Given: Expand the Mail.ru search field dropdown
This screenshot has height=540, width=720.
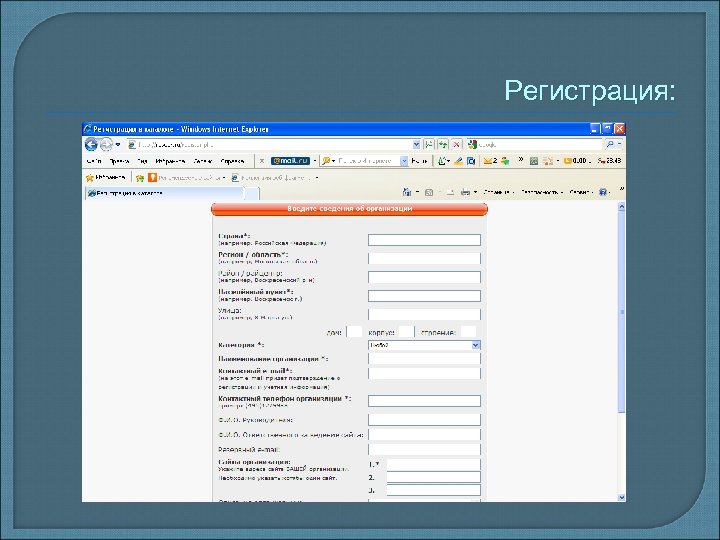Looking at the screenshot, I should [404, 161].
